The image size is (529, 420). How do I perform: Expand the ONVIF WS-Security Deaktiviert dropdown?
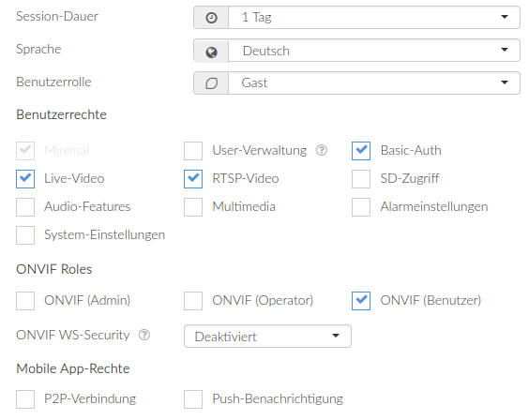point(267,336)
